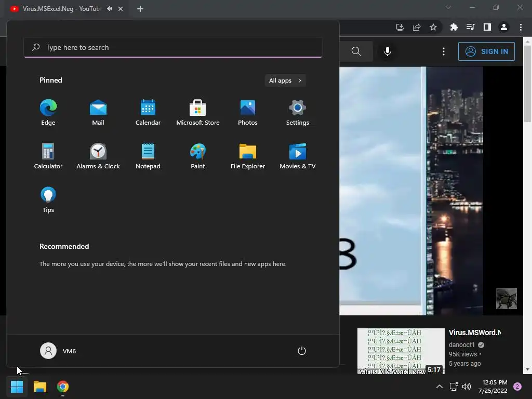Open Chrome tab search chevron
This screenshot has height=399, width=532.
coord(448,7)
